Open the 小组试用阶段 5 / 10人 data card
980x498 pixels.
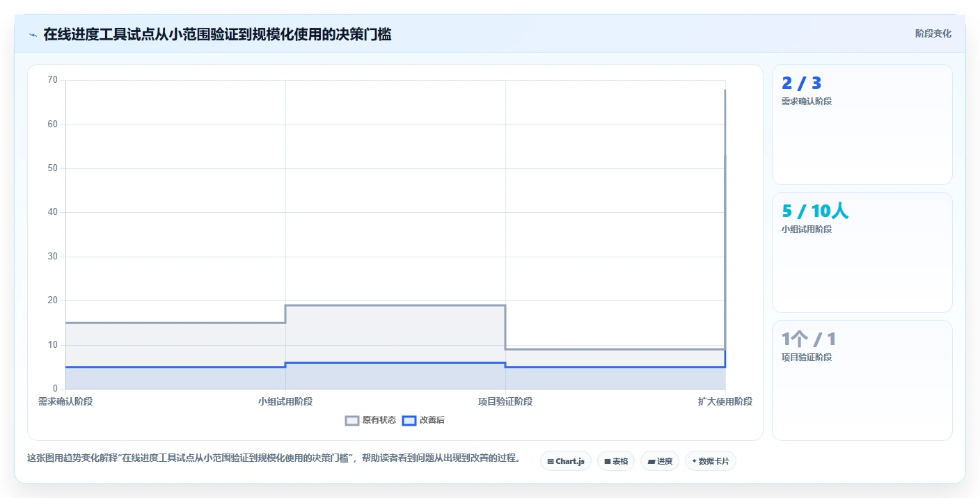coord(862,252)
